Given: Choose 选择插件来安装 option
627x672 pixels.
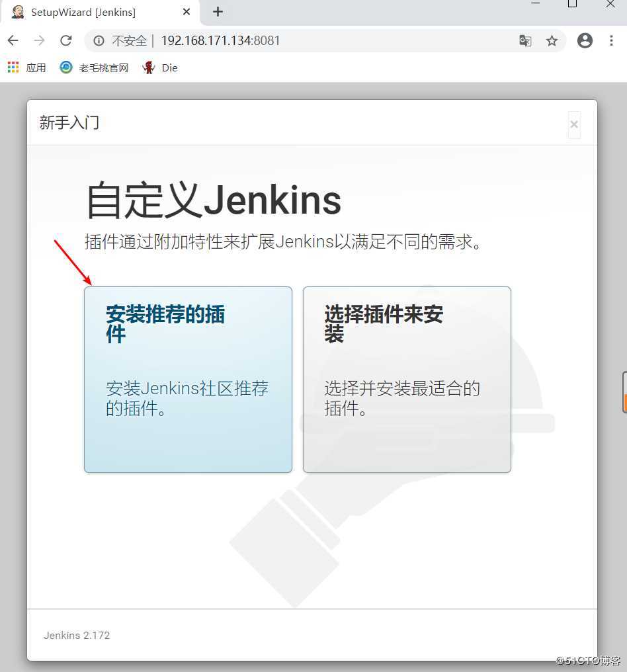Looking at the screenshot, I should click(x=407, y=380).
